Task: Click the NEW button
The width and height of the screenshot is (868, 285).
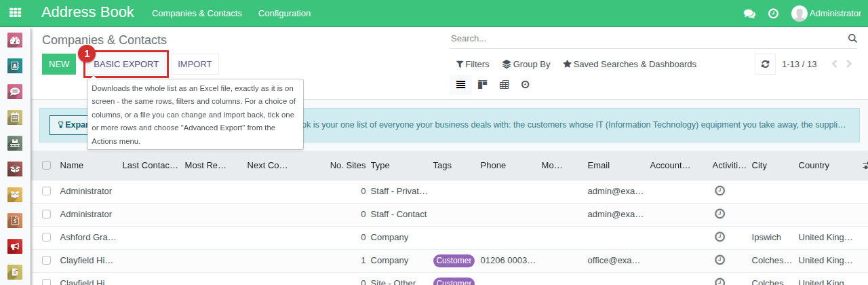Action: [x=59, y=64]
